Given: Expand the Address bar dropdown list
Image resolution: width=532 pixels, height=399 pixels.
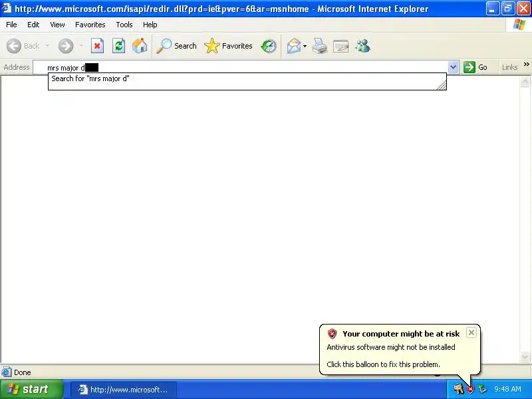Looking at the screenshot, I should pos(454,67).
